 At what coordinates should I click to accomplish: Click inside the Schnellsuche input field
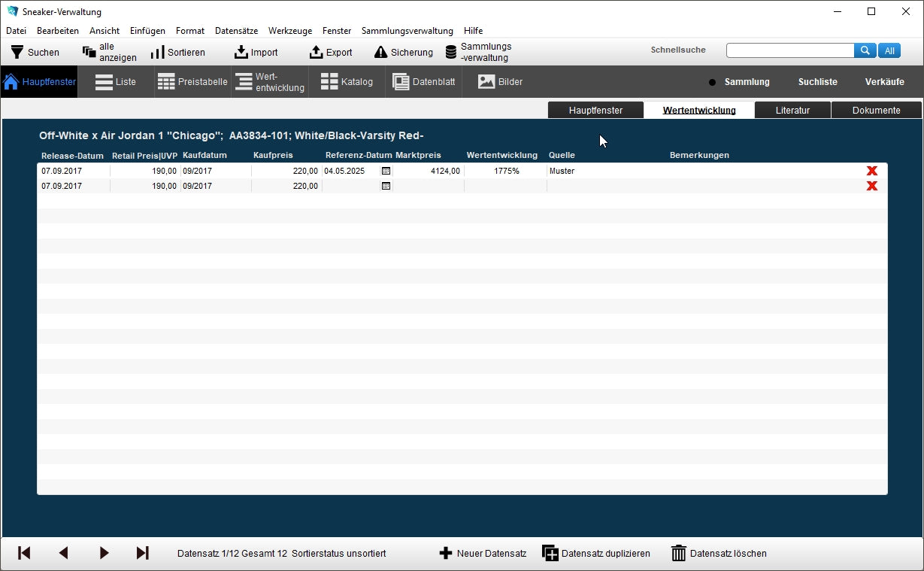[x=789, y=50]
